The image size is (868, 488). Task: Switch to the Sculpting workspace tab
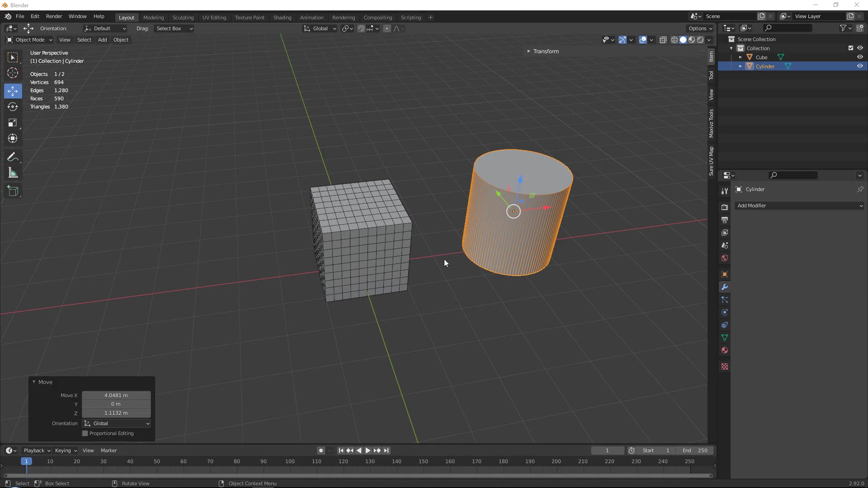tap(183, 18)
